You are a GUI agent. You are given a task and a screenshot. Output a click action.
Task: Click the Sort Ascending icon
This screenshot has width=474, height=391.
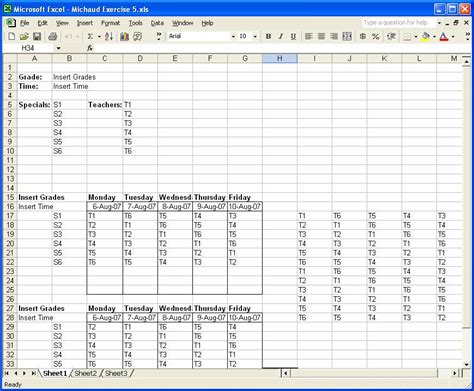point(109,36)
